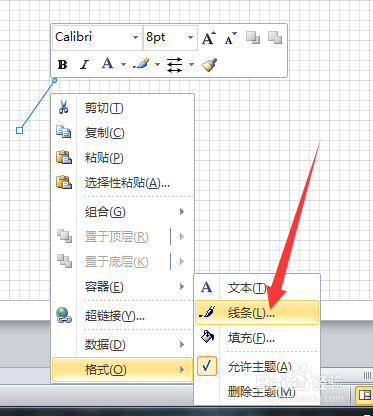Click the Shrink Font icon
The height and width of the screenshot is (416, 373).
pyautogui.click(x=231, y=38)
